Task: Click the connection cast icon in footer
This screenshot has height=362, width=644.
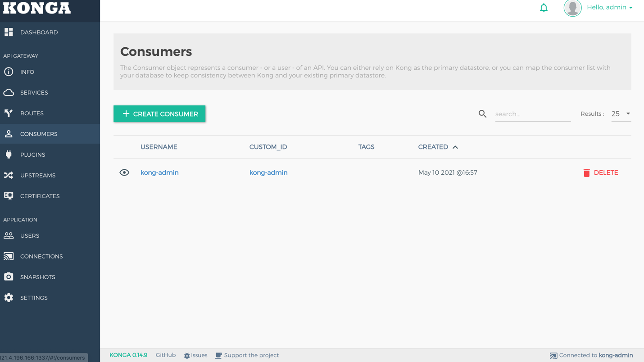Action: (x=553, y=356)
